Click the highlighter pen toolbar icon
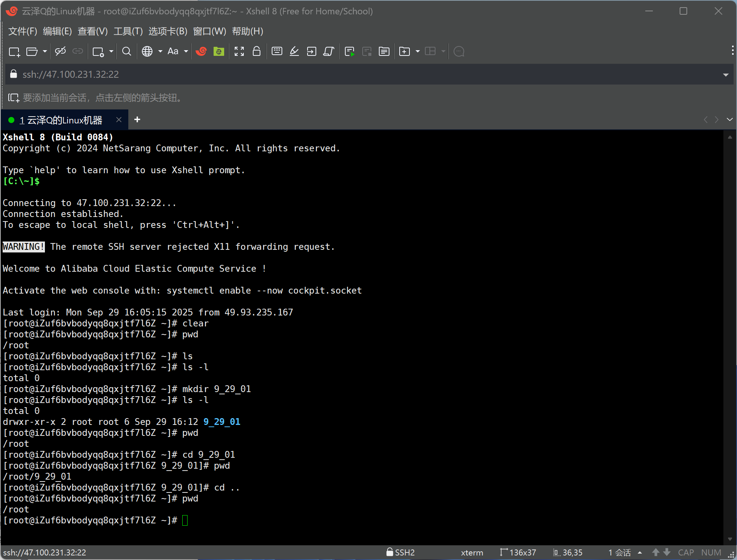 coord(294,51)
